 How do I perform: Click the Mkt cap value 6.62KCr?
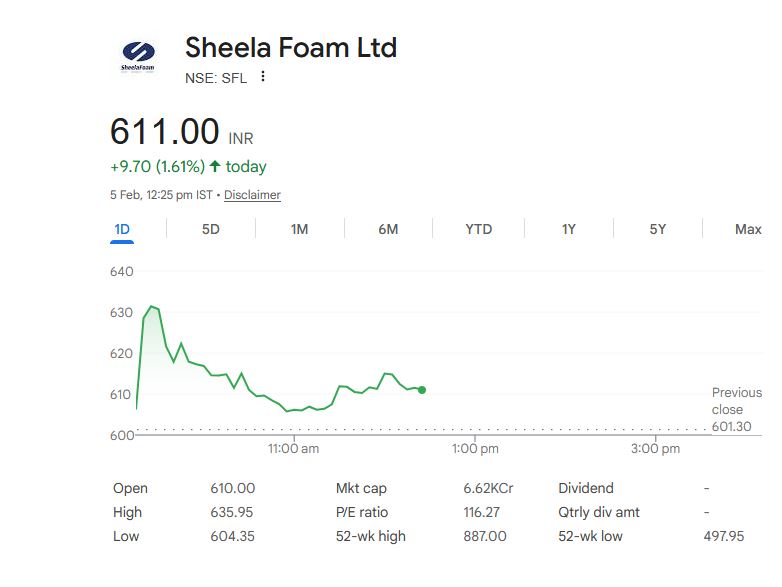(x=488, y=488)
